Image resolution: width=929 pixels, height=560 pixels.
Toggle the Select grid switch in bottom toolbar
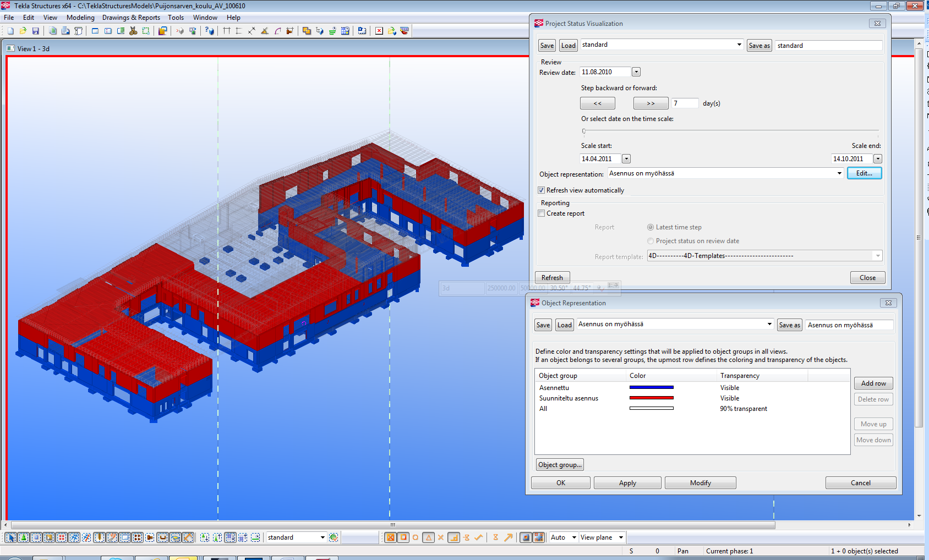74,537
